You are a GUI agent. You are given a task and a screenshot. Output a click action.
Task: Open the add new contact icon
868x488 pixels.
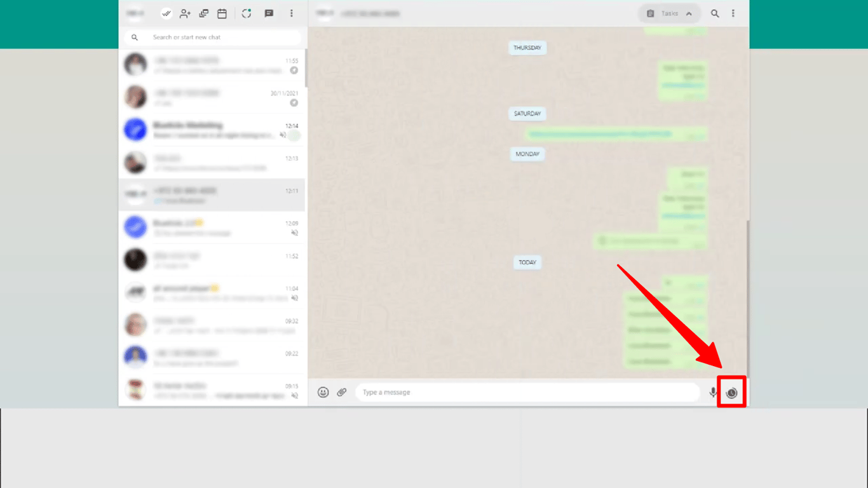tap(185, 13)
